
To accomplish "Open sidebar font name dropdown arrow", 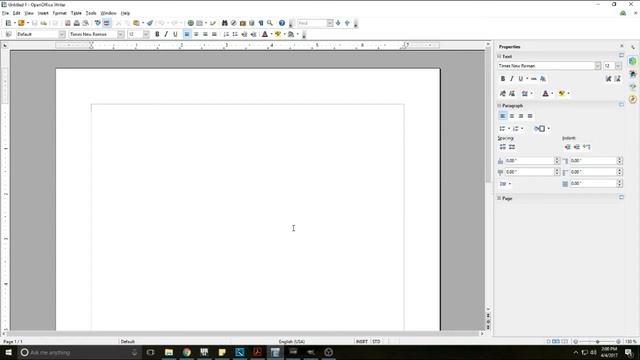I will click(598, 66).
